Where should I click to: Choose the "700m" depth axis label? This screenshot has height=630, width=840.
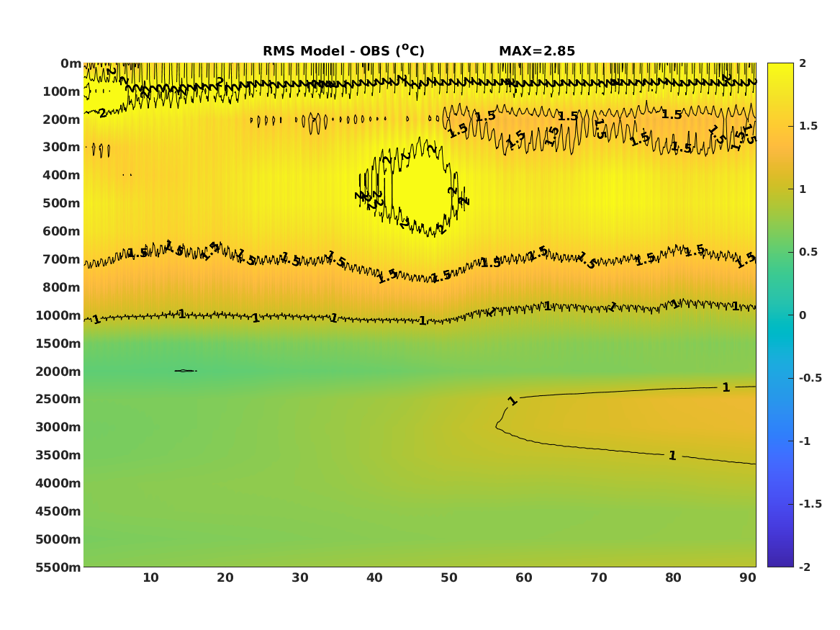(62, 259)
